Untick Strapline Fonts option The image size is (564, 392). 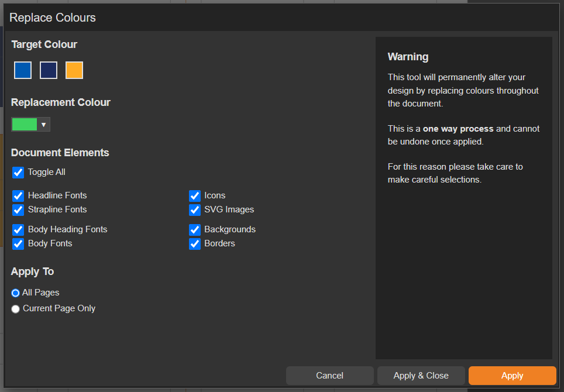[x=18, y=209]
